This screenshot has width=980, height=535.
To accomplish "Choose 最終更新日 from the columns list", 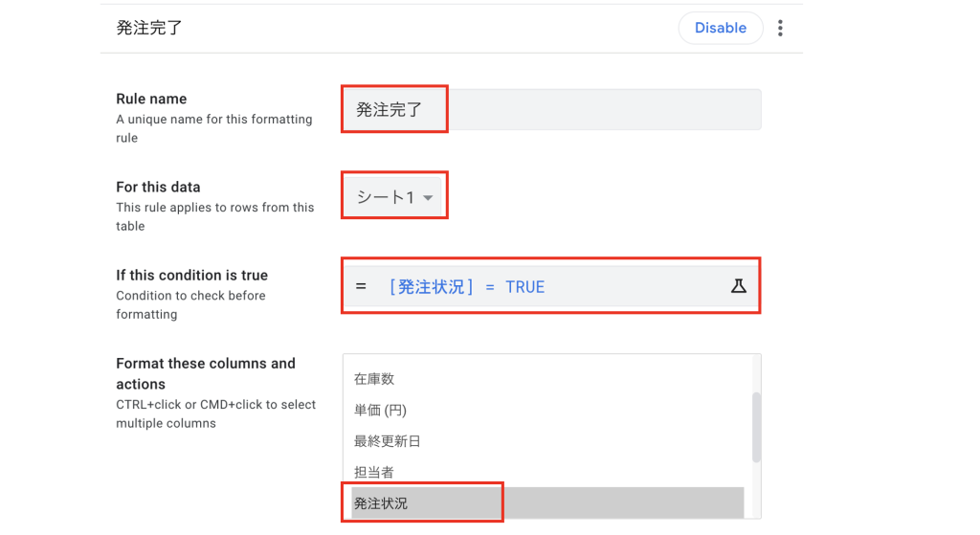I will pyautogui.click(x=388, y=441).
